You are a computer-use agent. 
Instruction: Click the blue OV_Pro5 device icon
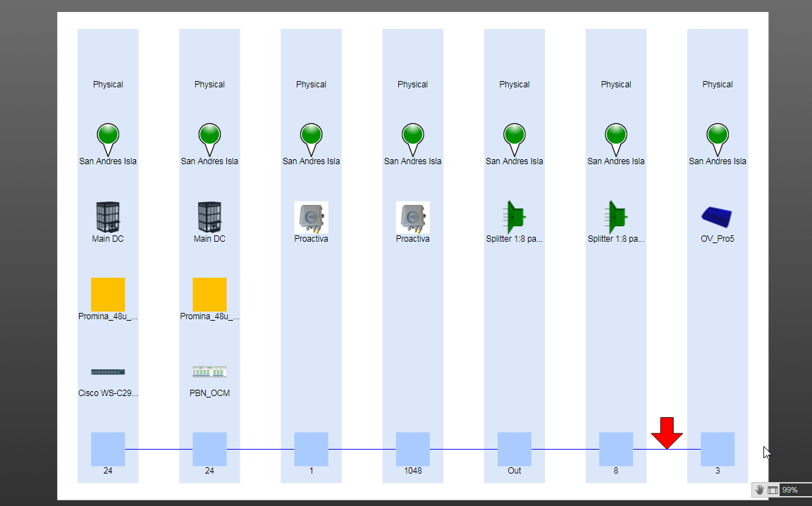tap(717, 216)
